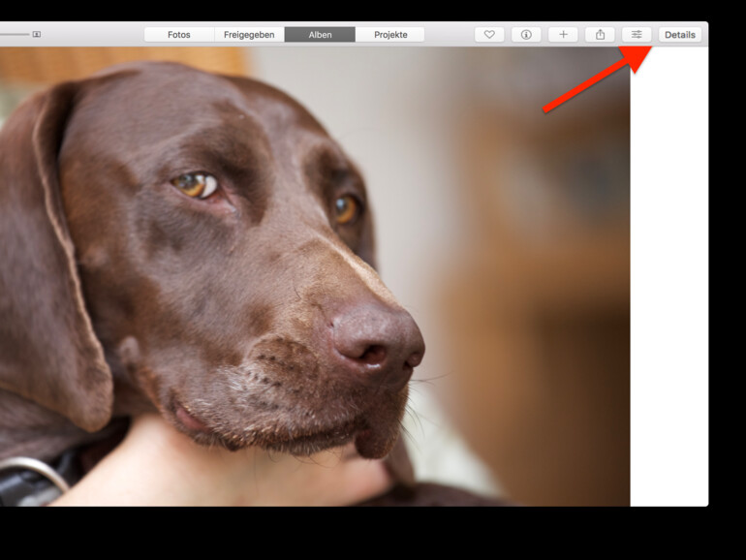Select the Alben tab

pyautogui.click(x=320, y=34)
